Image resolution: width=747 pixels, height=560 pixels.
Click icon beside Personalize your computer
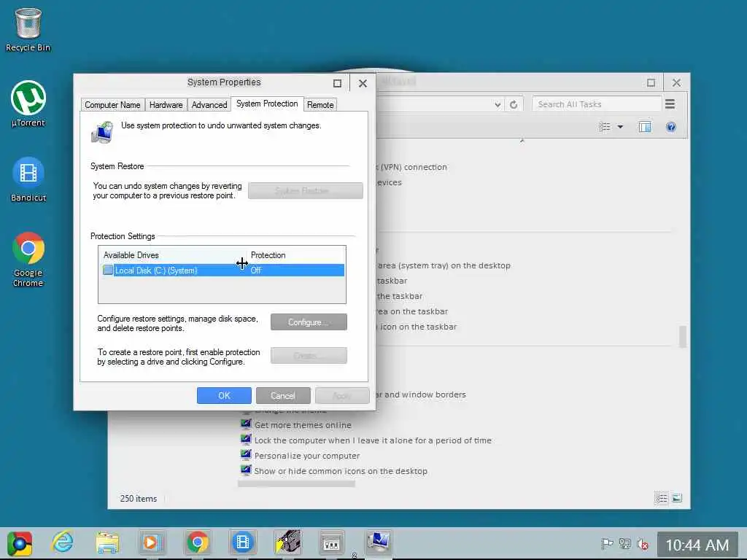(x=246, y=455)
